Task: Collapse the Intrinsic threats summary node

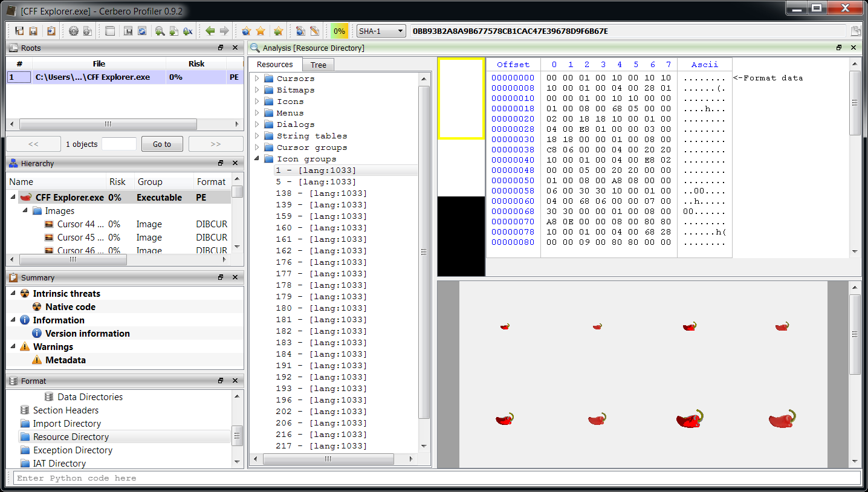Action: click(x=13, y=294)
